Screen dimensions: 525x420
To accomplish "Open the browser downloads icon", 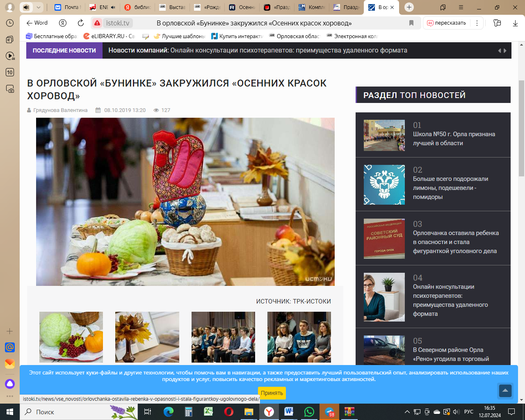I will pyautogui.click(x=515, y=23).
